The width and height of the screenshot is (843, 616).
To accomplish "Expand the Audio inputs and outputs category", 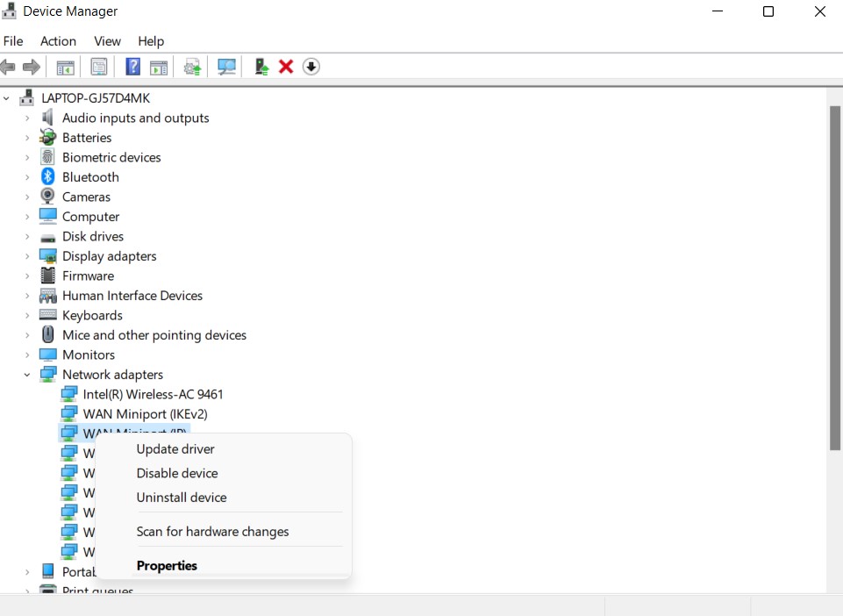I will (x=27, y=118).
